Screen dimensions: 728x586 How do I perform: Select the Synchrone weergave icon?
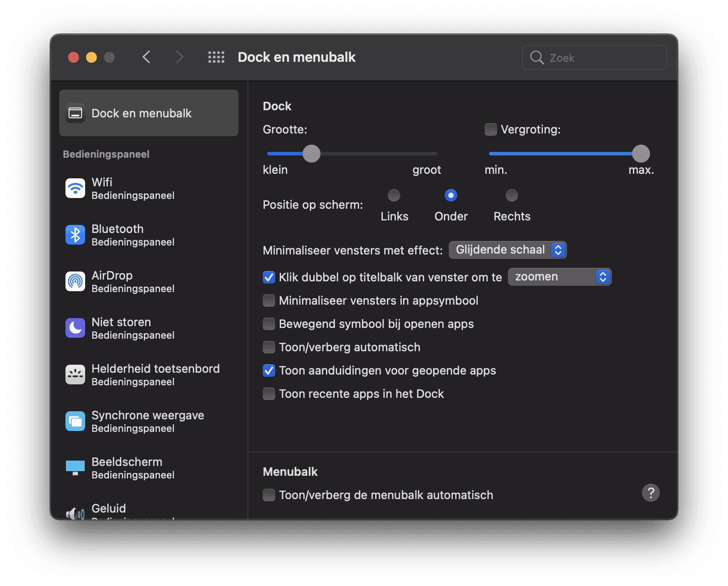click(75, 421)
